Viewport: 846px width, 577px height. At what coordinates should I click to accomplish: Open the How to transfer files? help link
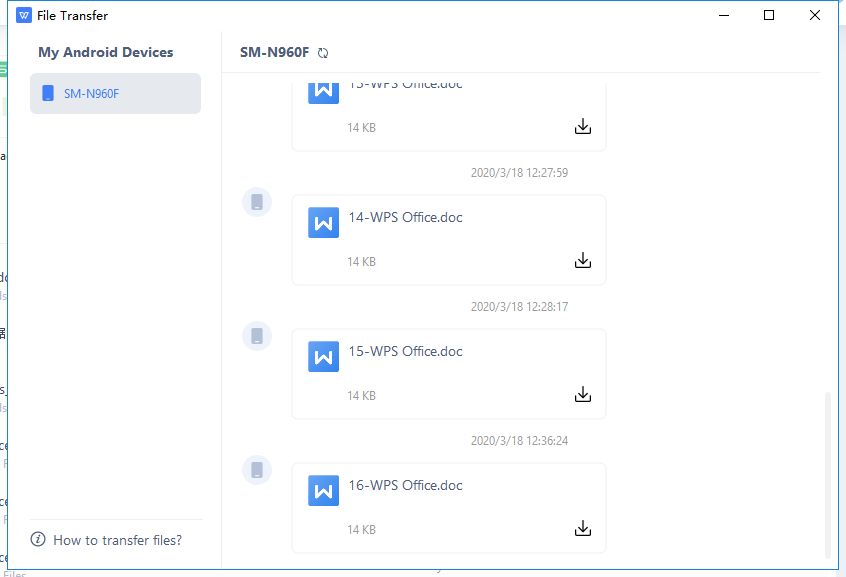tap(117, 540)
